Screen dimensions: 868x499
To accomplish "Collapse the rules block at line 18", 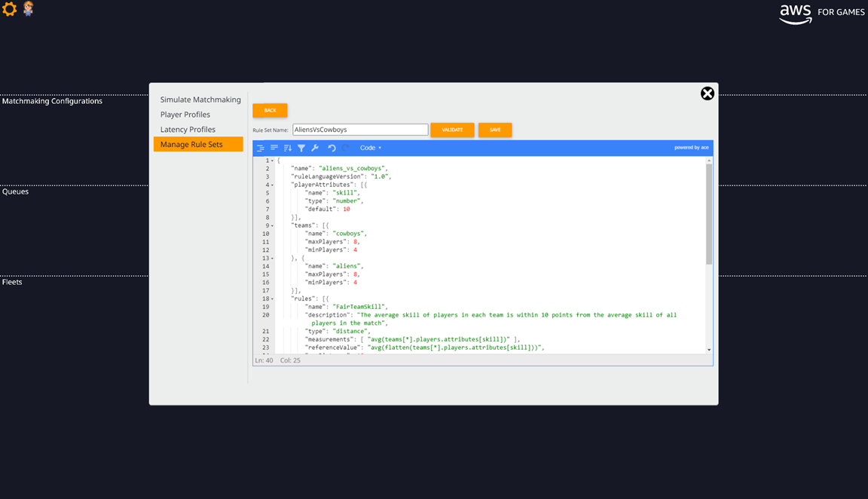I will point(272,298).
